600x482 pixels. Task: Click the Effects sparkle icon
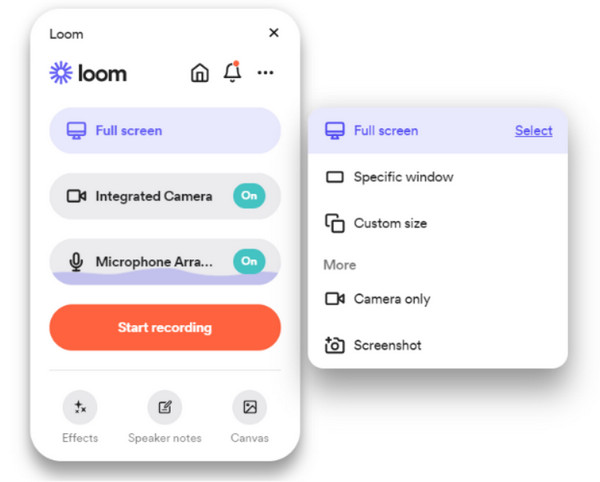pos(80,407)
